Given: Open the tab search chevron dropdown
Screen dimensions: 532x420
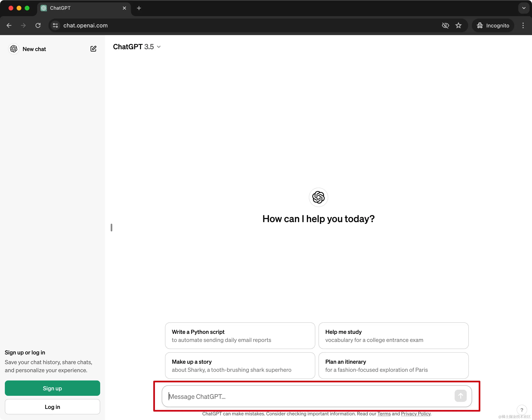Looking at the screenshot, I should [524, 8].
